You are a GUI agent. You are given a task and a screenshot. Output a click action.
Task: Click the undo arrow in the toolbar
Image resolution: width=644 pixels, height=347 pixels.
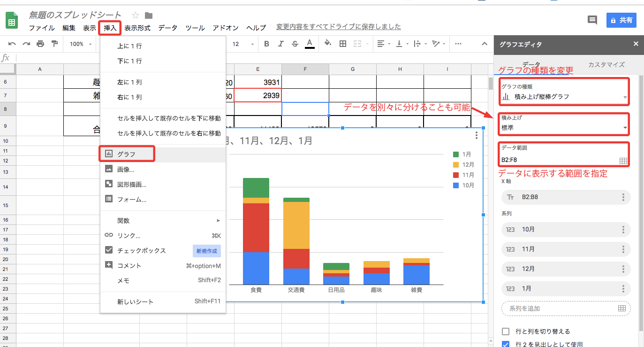pos(12,44)
